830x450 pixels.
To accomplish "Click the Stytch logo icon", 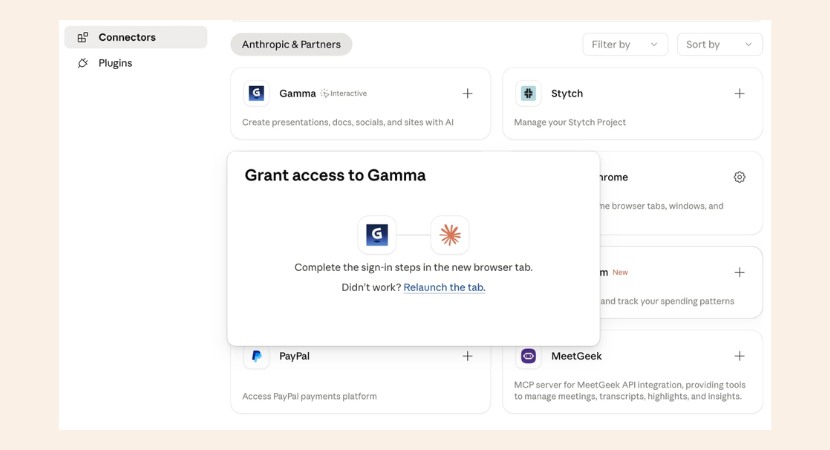I will (528, 93).
